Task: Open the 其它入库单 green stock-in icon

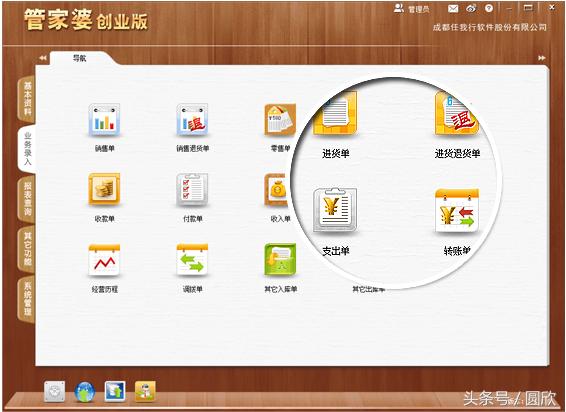Action: 280,260
